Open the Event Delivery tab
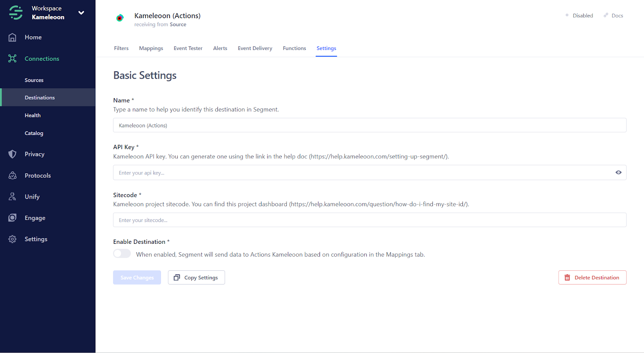 pos(255,48)
